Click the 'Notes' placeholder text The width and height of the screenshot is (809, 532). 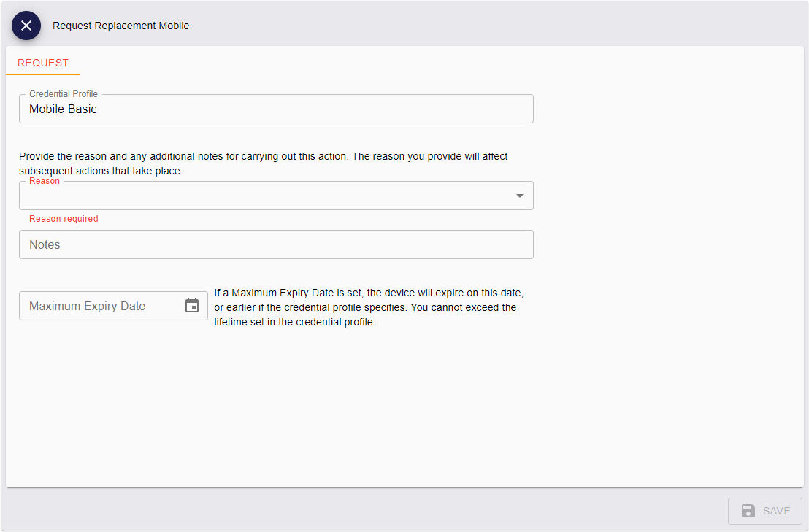click(45, 245)
